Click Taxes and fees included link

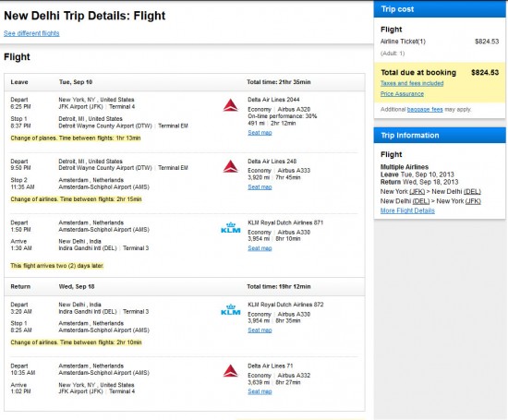(412, 83)
